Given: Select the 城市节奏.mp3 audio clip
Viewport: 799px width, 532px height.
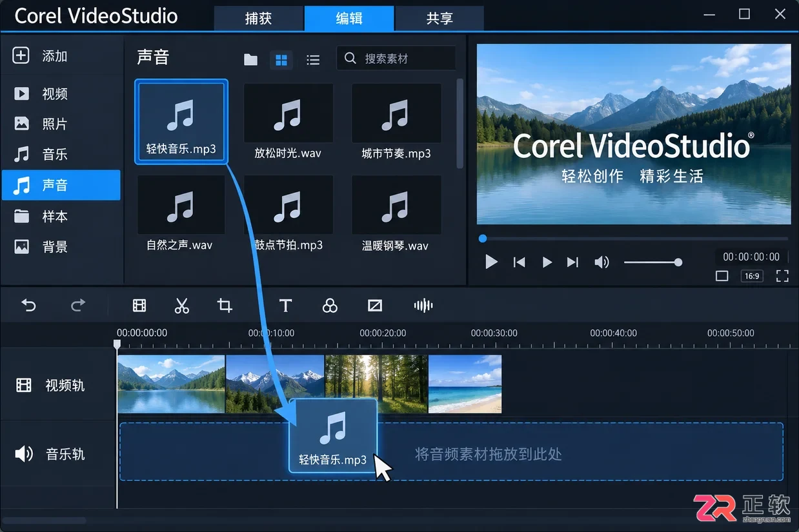Looking at the screenshot, I should point(396,123).
